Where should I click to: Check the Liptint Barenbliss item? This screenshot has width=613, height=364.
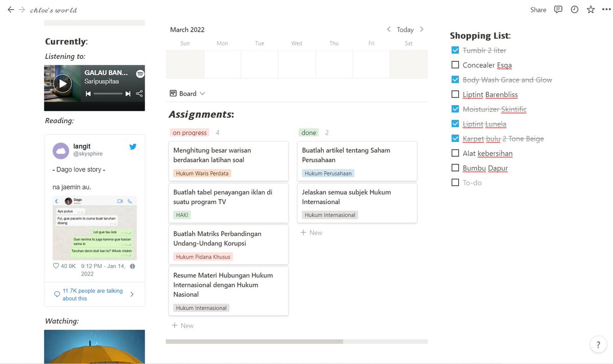455,94
